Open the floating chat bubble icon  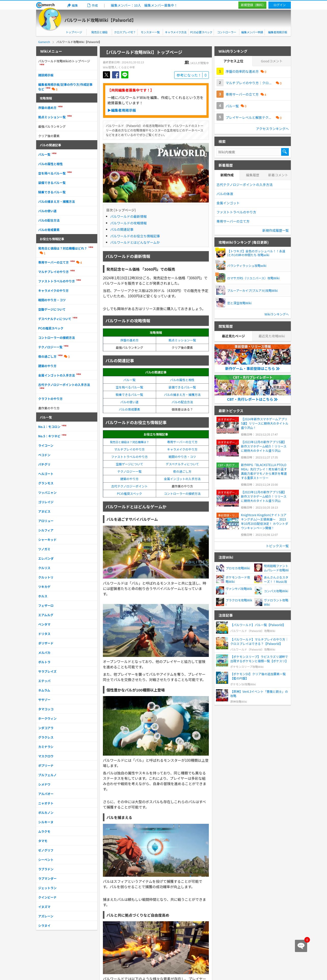(x=301, y=946)
